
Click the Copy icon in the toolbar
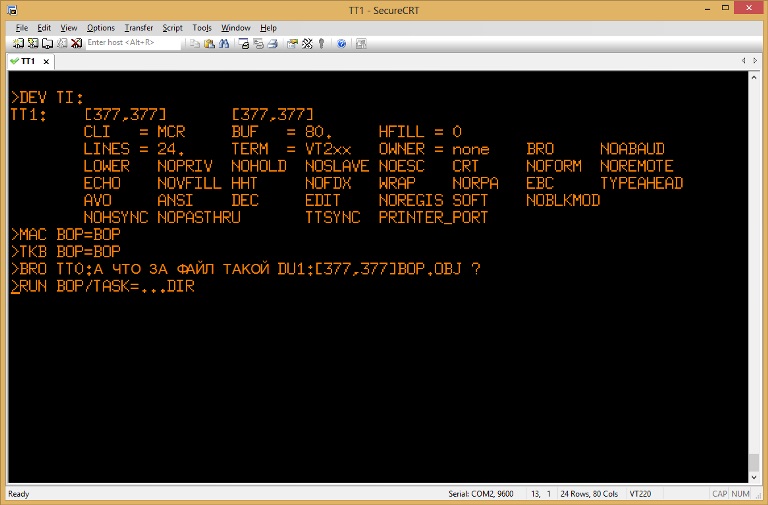tap(195, 43)
